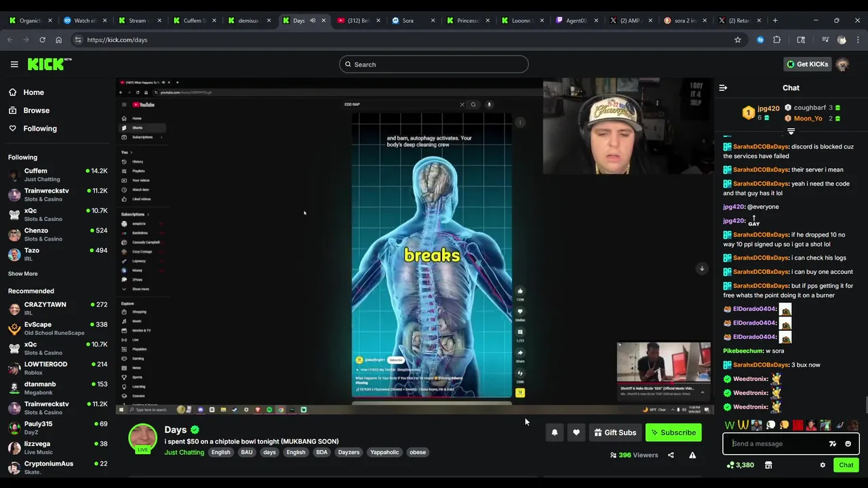Viewport: 868px width, 488px height.
Task: Expand chat leaderboard chevron
Action: tap(791, 131)
